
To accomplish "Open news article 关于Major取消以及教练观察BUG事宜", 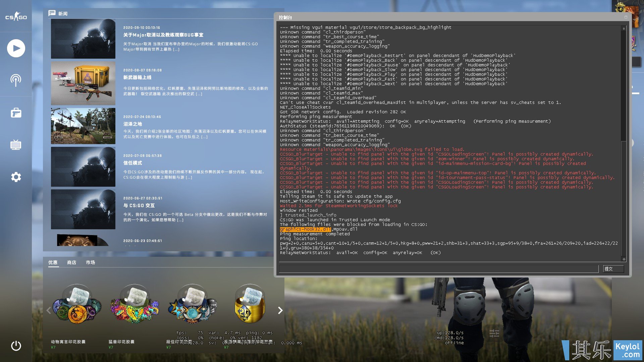I will click(163, 35).
